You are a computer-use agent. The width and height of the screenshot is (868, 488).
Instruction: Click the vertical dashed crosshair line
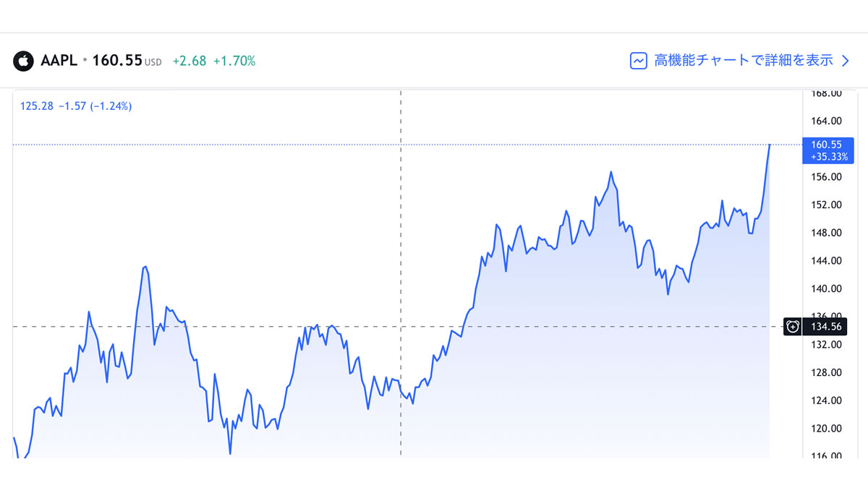(x=401, y=274)
